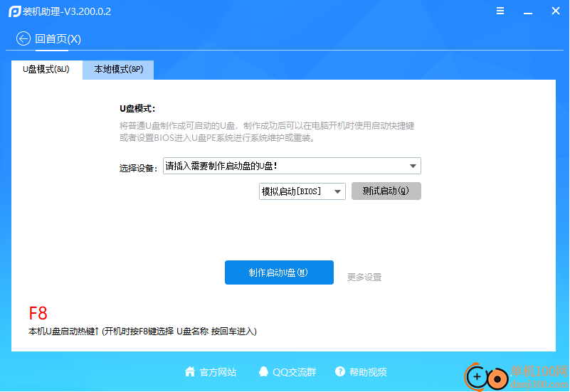
Task: Open the QQ交流群 link
Action: click(295, 372)
